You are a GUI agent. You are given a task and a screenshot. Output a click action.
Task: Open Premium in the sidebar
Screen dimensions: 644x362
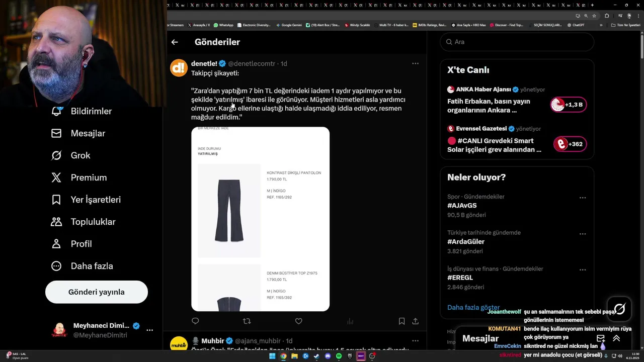(x=78, y=177)
